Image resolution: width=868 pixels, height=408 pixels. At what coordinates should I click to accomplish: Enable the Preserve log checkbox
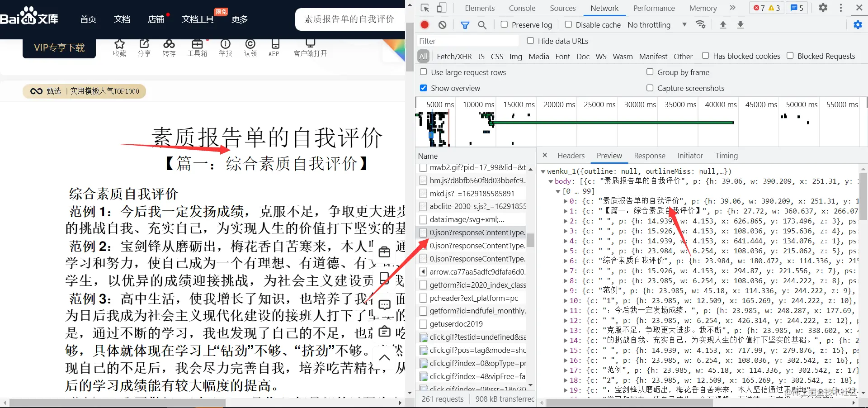pos(504,24)
